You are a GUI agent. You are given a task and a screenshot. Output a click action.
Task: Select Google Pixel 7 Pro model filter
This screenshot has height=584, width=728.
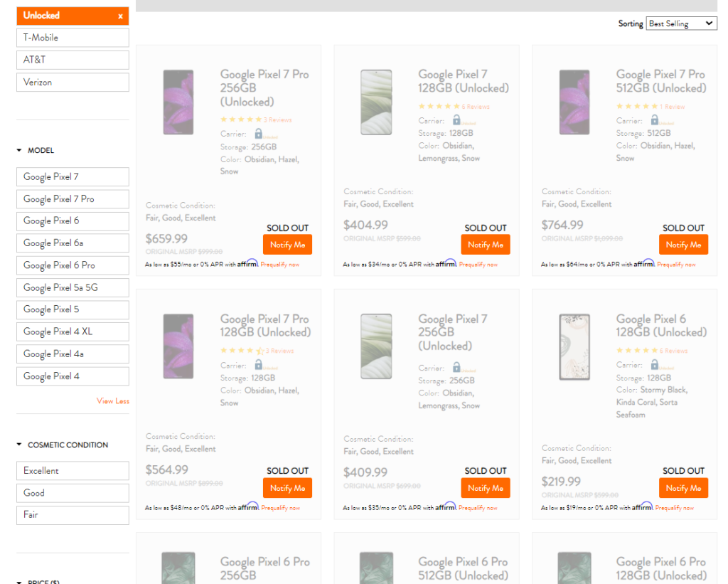(73, 199)
